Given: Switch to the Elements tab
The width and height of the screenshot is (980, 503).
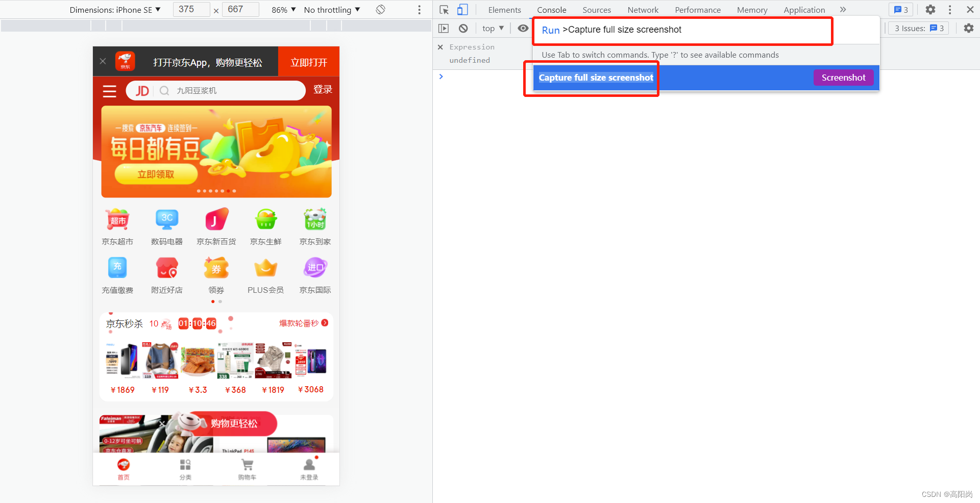Looking at the screenshot, I should pos(504,10).
